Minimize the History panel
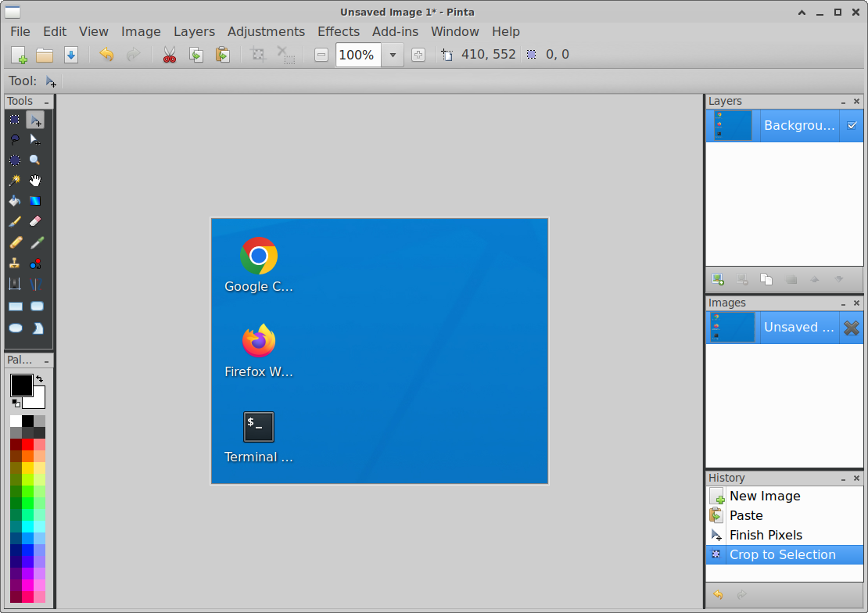 [x=843, y=479]
